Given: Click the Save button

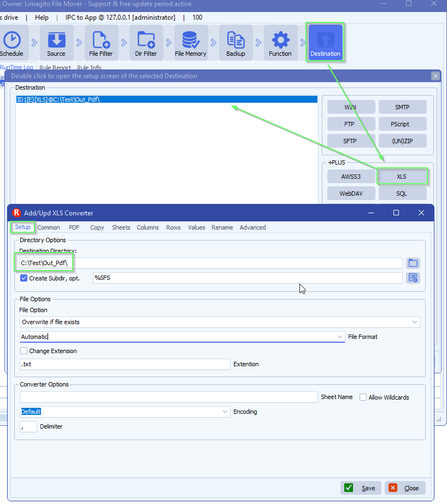Looking at the screenshot, I should coord(361,488).
